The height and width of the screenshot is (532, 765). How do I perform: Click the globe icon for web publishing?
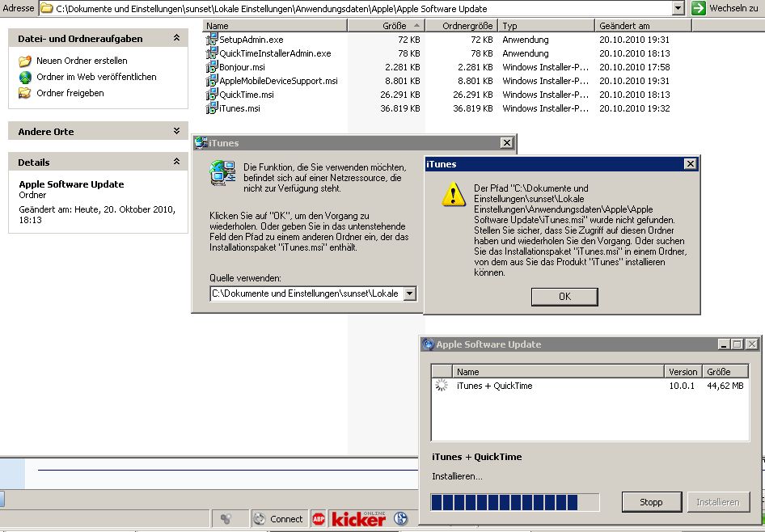[25, 77]
